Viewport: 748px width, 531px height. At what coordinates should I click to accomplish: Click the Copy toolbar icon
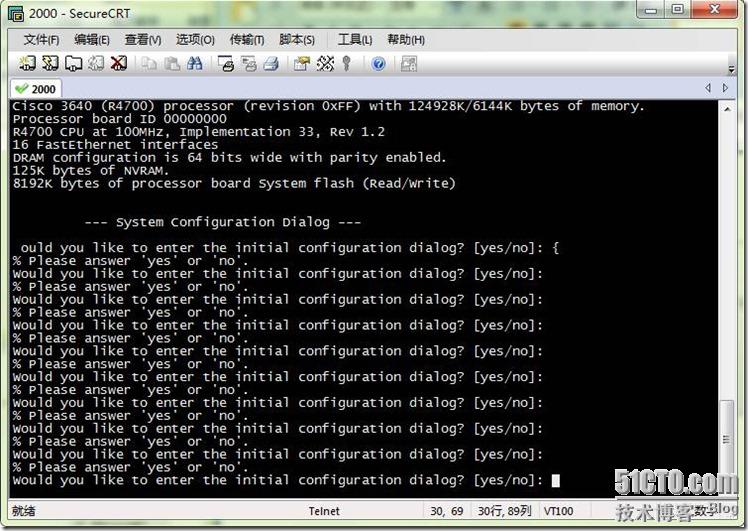click(149, 63)
